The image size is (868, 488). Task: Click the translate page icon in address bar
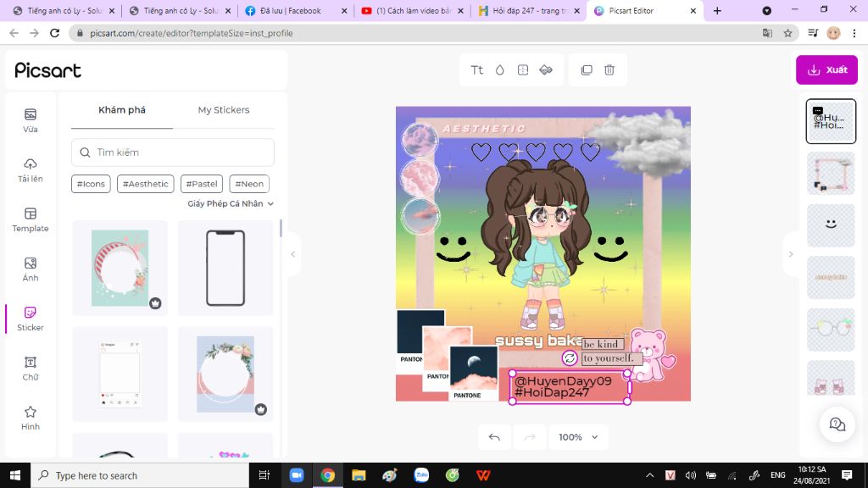pyautogui.click(x=767, y=33)
